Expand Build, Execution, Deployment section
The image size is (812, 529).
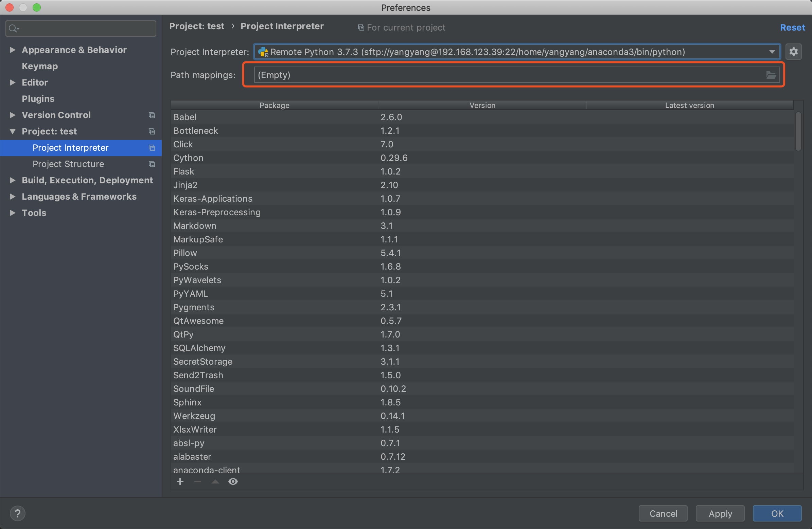[13, 180]
